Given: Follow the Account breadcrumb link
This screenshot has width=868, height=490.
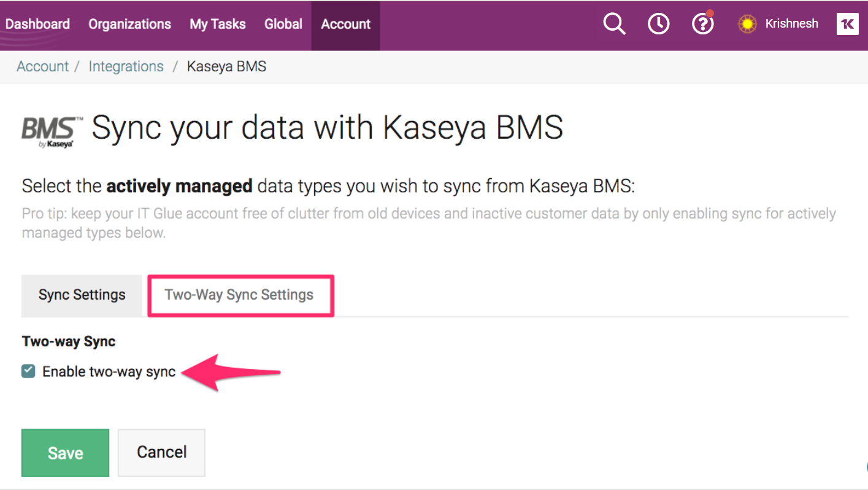Looking at the screenshot, I should coord(43,66).
